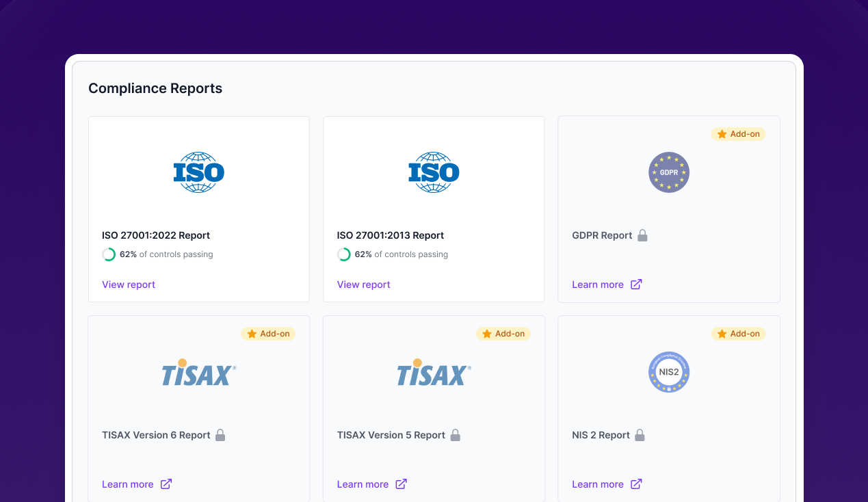
Task: Click the external link icon on the TISAX Version 6 card
Action: [x=166, y=484]
